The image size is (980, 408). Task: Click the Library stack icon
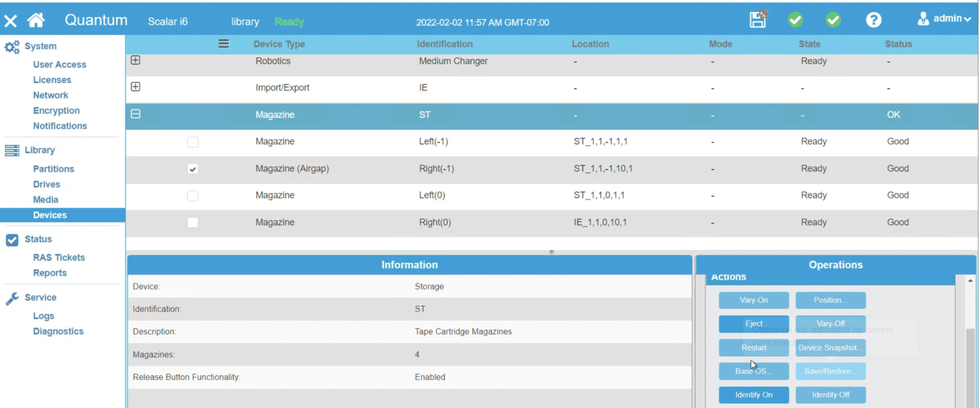point(12,150)
